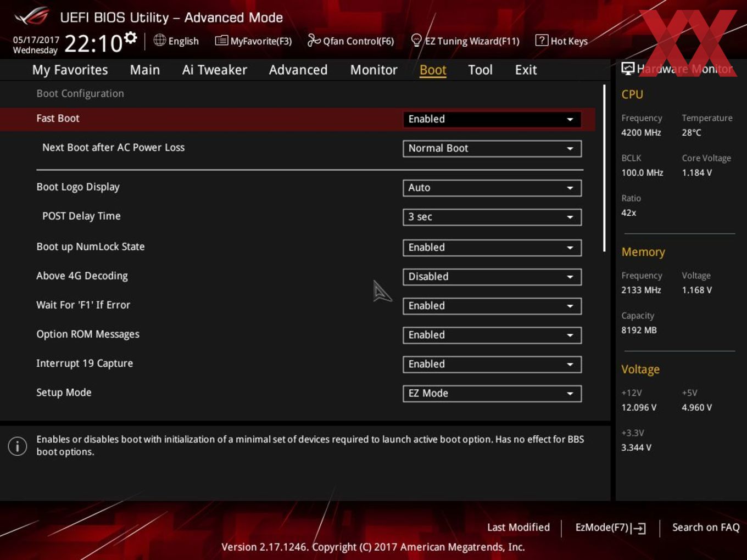Change POST Delay Time dropdown value

coord(492,217)
